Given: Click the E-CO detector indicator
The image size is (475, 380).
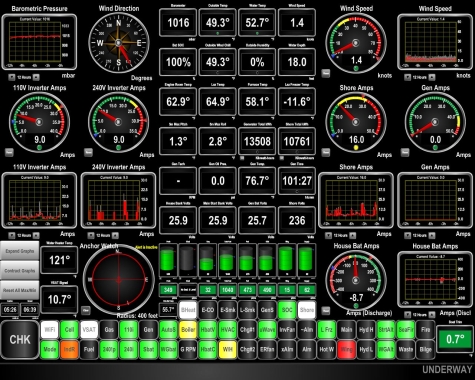Looking at the screenshot, I should (208, 310).
